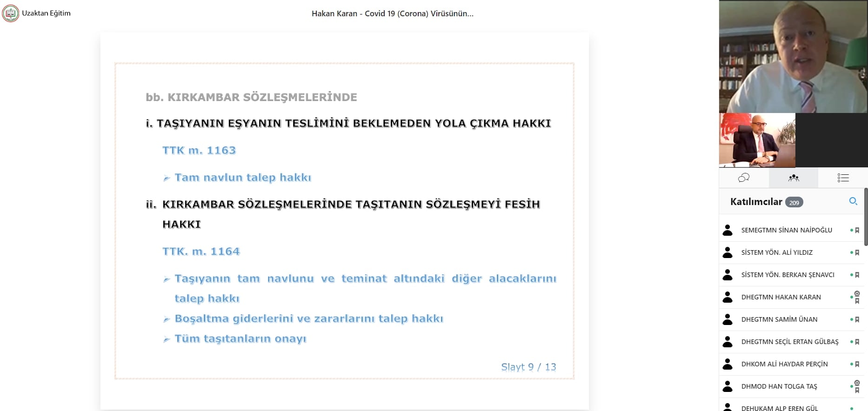Click the participants count badge 209
The image size is (868, 411).
(794, 202)
